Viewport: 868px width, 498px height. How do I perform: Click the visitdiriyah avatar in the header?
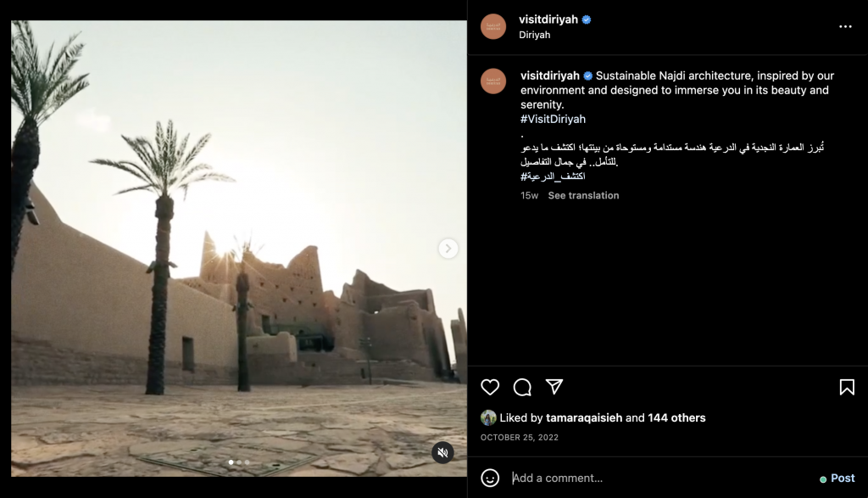(x=493, y=26)
